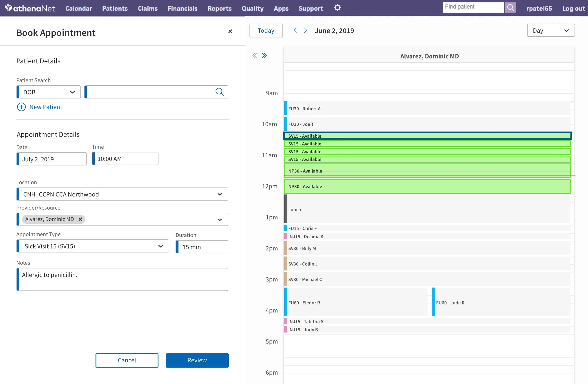The image size is (588, 384).
Task: Click the Find patient search icon
Action: [510, 8]
